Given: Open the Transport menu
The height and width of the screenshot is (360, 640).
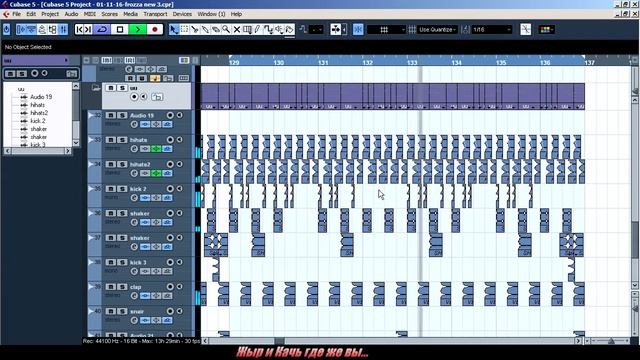Looking at the screenshot, I should pos(155,14).
